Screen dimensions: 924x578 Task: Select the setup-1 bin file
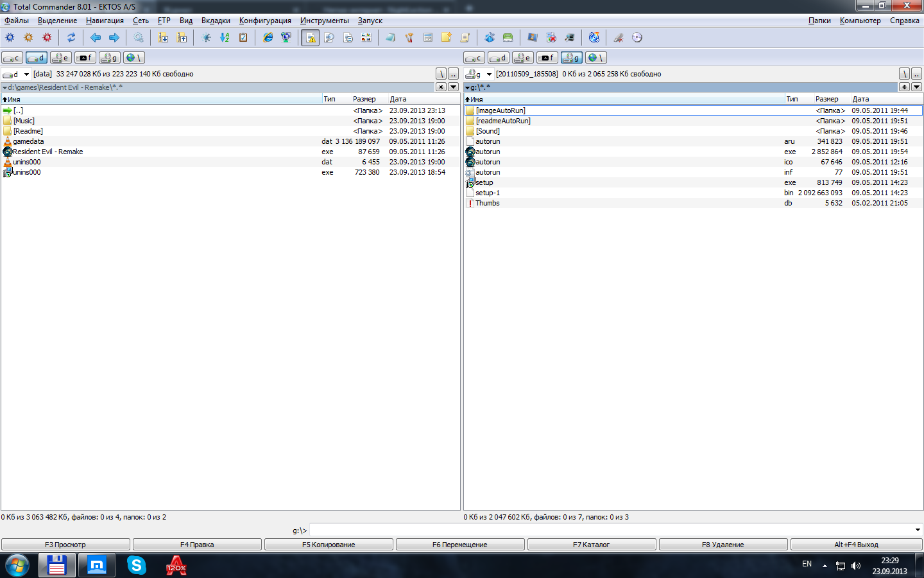693,193
